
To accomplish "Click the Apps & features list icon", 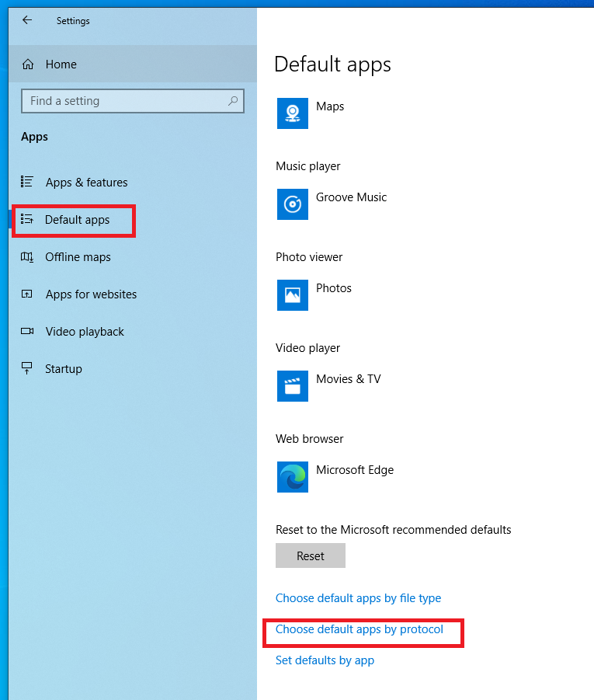I will (26, 182).
